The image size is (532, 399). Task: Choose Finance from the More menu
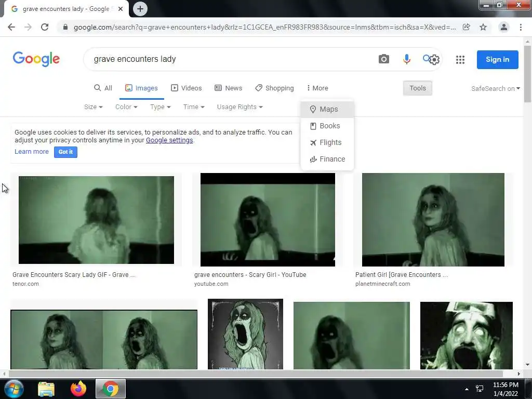tap(327, 159)
